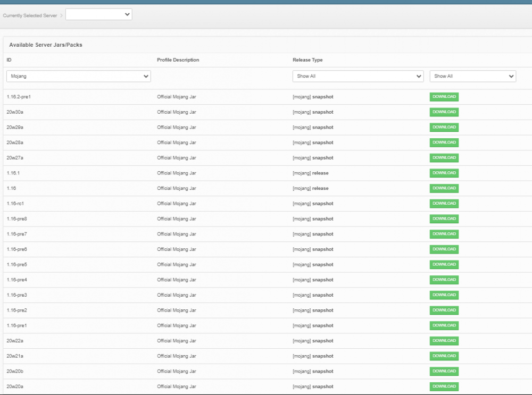The image size is (532, 395).
Task: Open the rightmost Show All dropdown
Action: tap(473, 76)
